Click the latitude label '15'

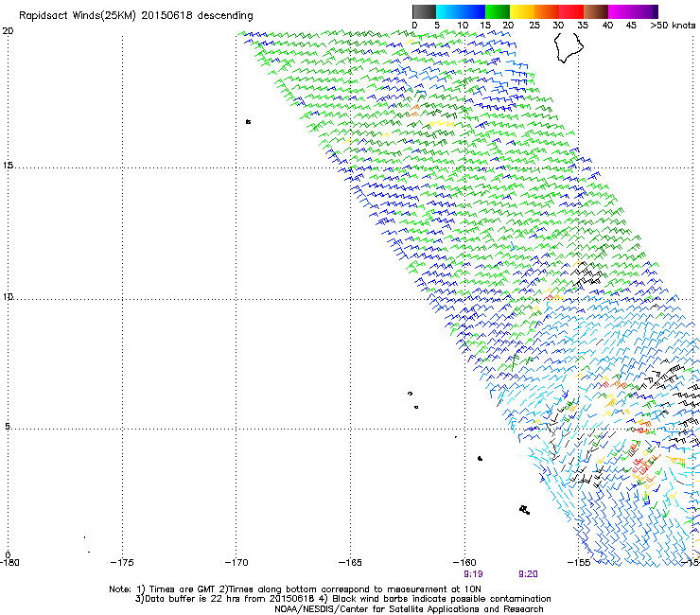8,166
